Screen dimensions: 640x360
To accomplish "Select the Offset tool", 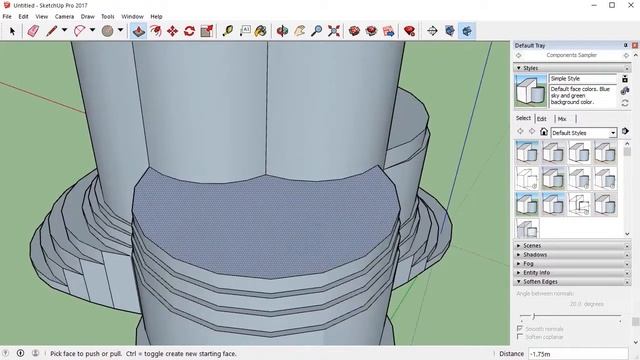I will 156,31.
